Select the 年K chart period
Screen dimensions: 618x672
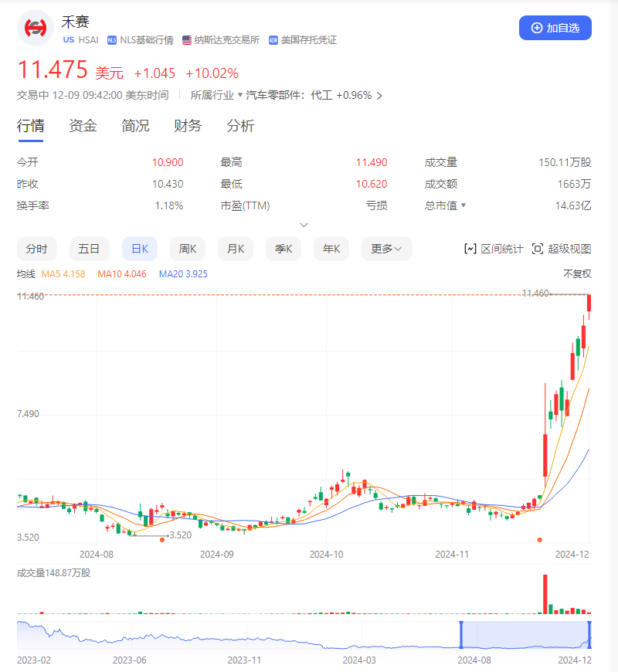point(331,249)
